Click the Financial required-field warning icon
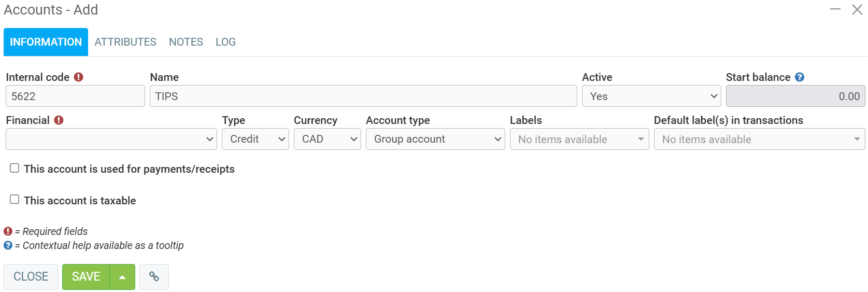Viewport: 868px width, 292px height. tap(59, 120)
